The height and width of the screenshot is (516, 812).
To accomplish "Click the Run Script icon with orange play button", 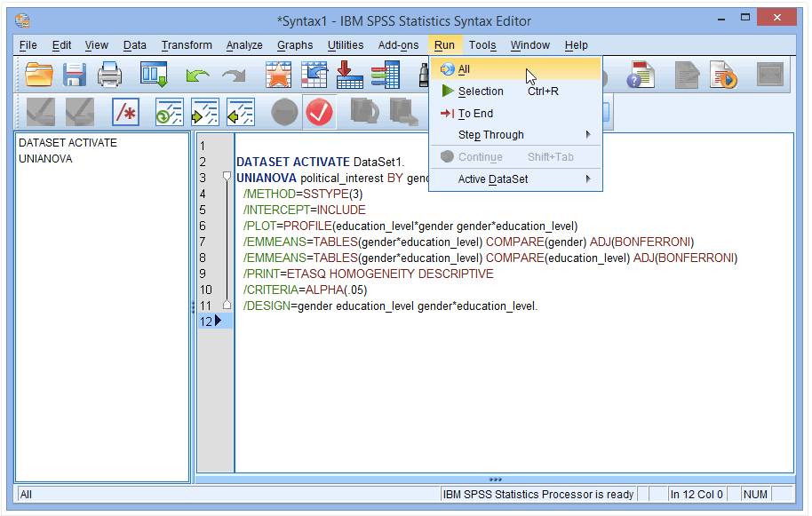I will pos(723,75).
